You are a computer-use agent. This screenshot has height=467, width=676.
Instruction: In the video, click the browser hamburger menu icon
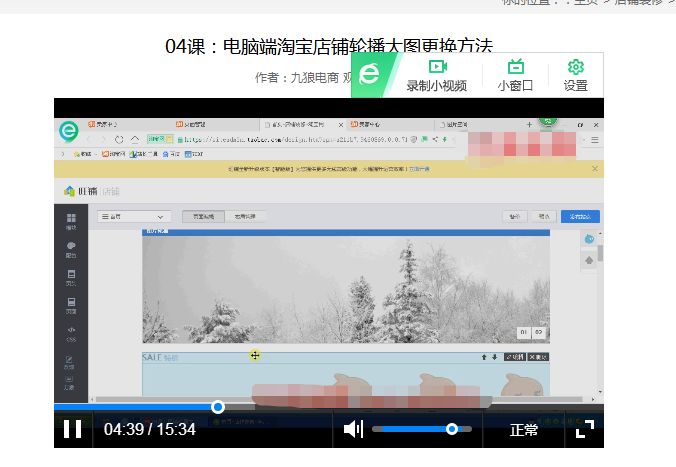click(x=595, y=140)
